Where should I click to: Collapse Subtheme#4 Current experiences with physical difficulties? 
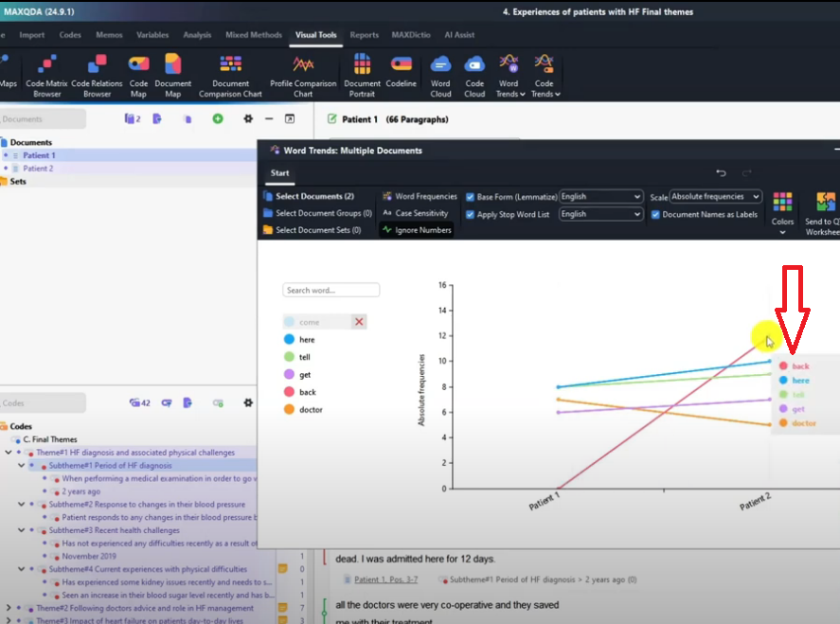[x=22, y=569]
